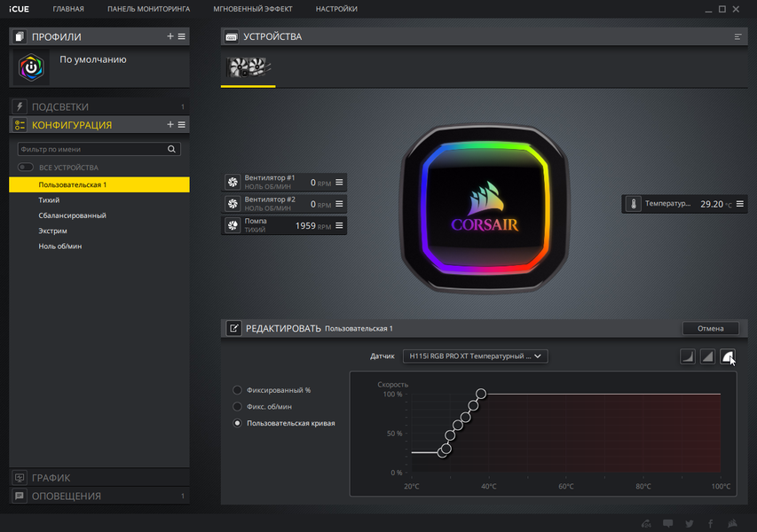
Task: Apply the balanced curve preset shape icon
Action: click(x=708, y=356)
